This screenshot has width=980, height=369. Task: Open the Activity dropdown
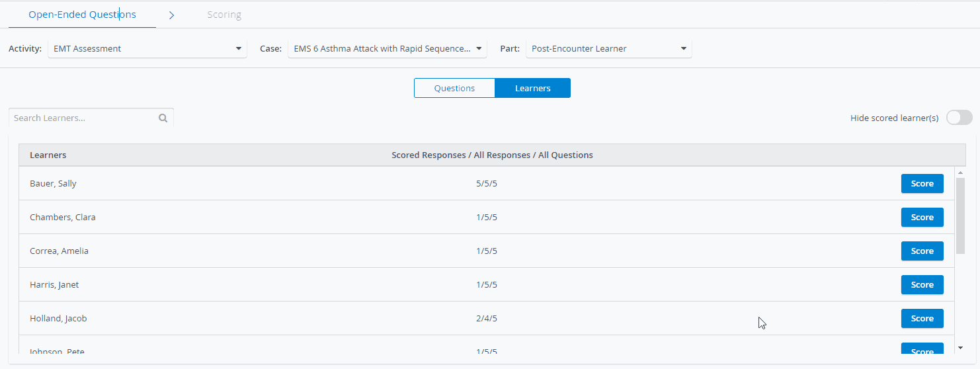coord(147,48)
